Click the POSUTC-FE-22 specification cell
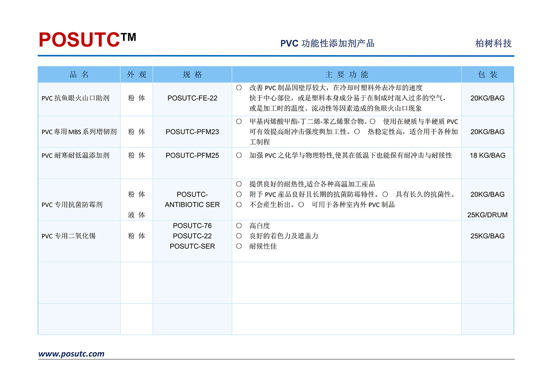 point(192,98)
